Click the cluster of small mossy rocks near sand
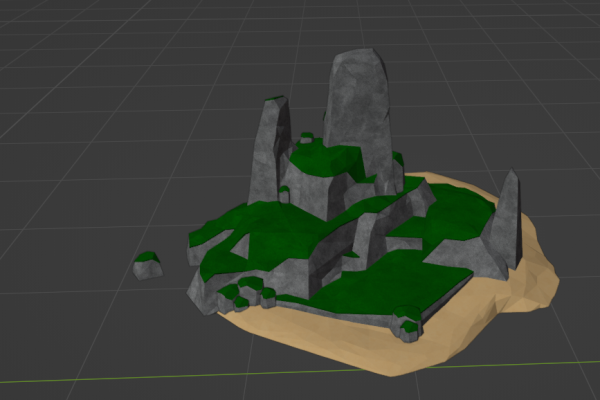Viewport: 600px width, 400px height. tap(247, 293)
